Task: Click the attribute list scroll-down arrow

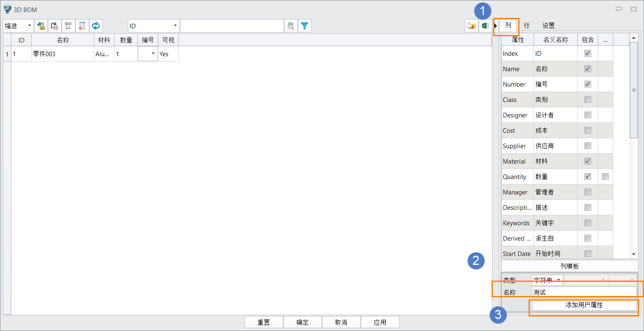Action: coord(634,254)
